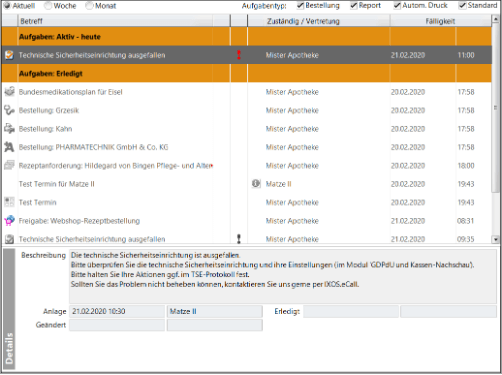Click the first Geändert field
Viewport: 502px width, 375px height.
click(117, 325)
